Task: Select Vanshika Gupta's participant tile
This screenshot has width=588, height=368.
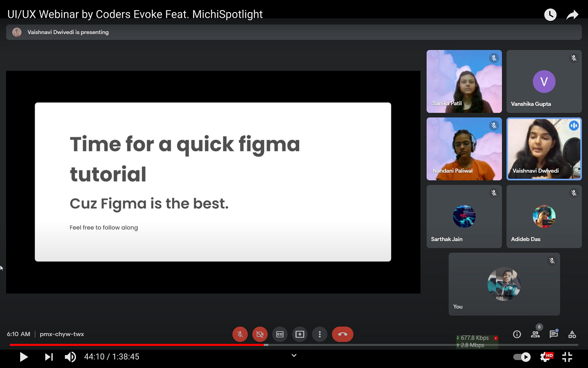Action: (x=544, y=81)
